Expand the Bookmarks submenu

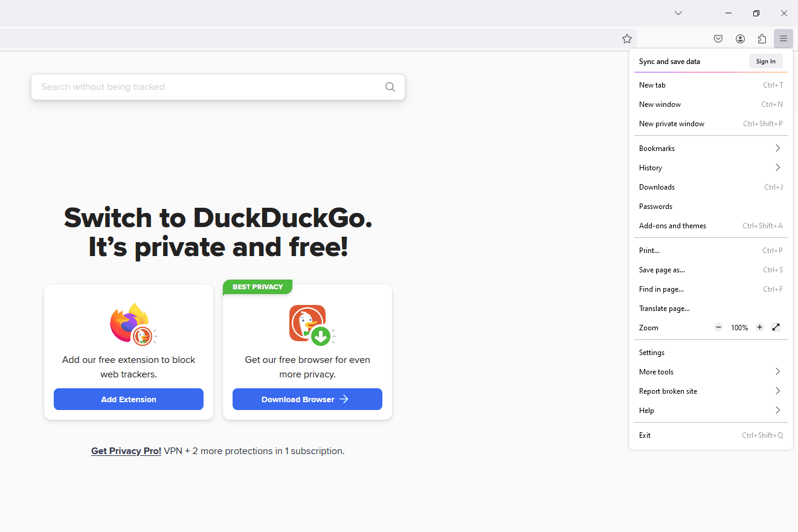tap(710, 149)
